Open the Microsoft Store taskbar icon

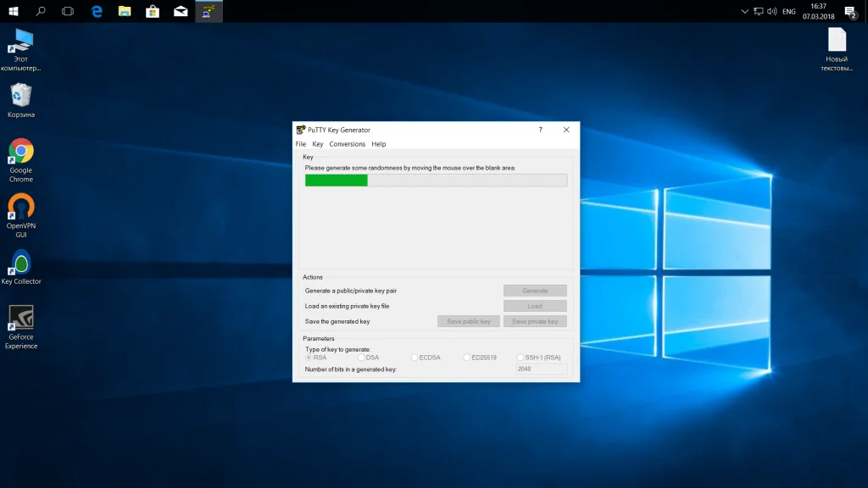(153, 11)
